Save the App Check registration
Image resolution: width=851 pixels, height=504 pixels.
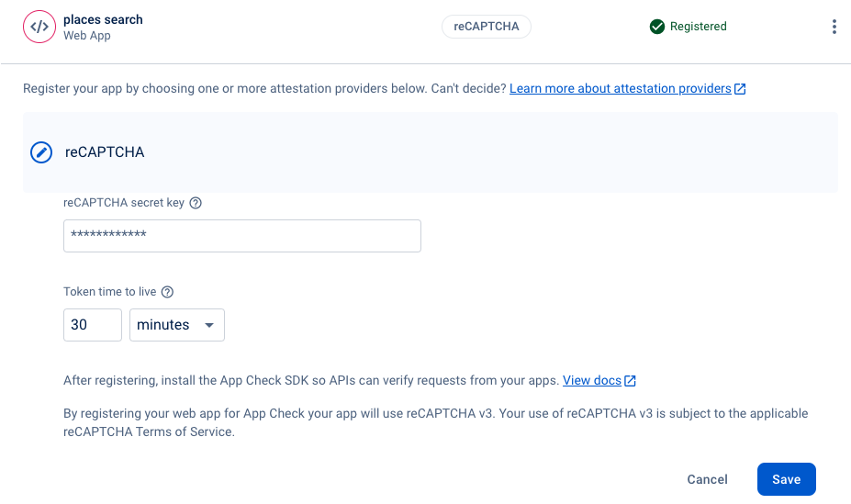pos(786,479)
